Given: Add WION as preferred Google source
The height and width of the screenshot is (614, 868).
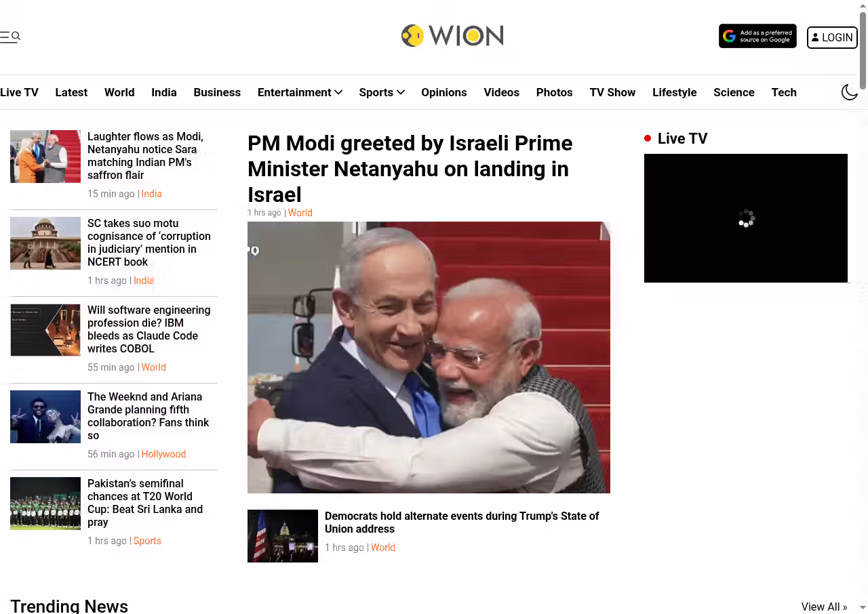Looking at the screenshot, I should point(757,37).
